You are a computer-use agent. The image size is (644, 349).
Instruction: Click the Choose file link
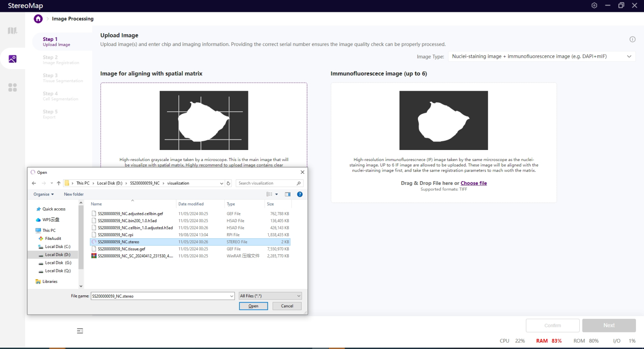click(x=473, y=183)
